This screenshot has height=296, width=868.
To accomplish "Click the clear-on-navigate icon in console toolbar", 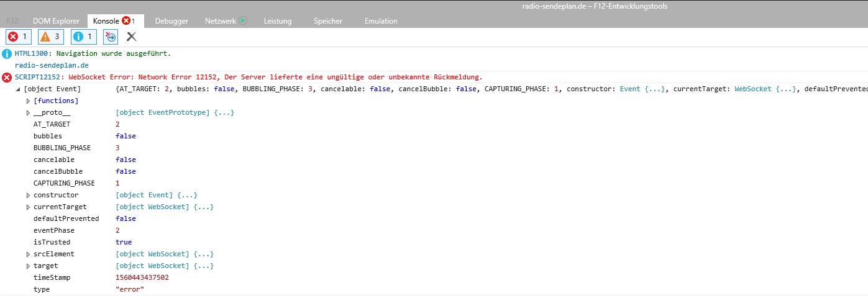I will click(111, 37).
